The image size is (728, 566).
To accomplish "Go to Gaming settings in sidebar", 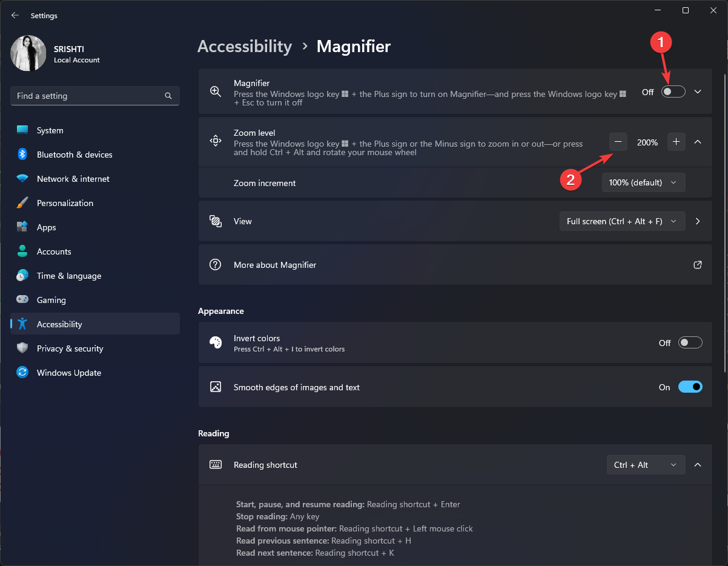I will click(x=95, y=300).
